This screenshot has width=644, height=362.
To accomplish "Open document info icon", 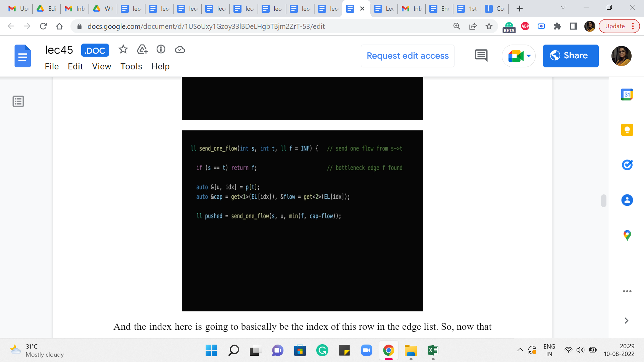I will pos(161,50).
